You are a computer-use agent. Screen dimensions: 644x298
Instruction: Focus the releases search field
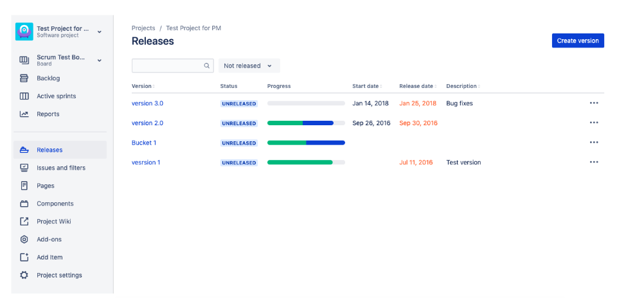(x=172, y=66)
